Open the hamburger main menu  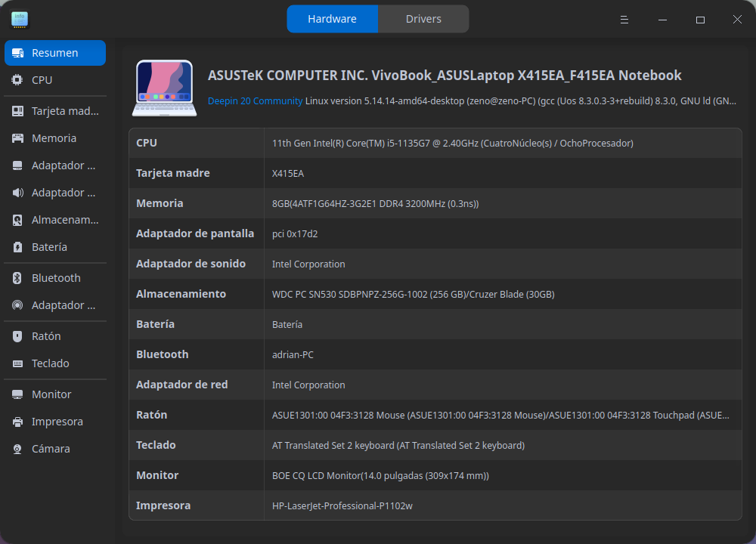(x=624, y=20)
